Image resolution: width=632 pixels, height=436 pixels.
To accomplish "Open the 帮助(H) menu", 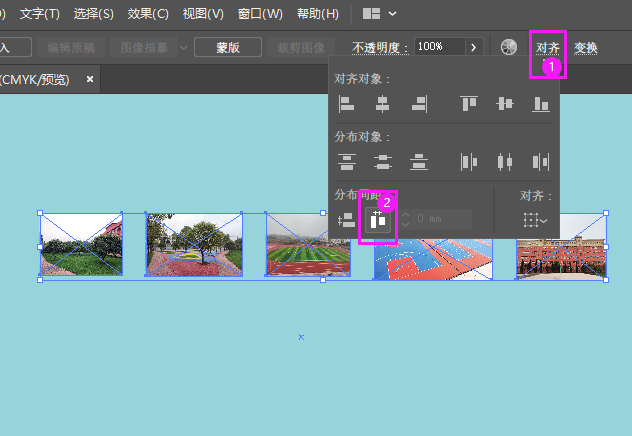I will pos(318,14).
